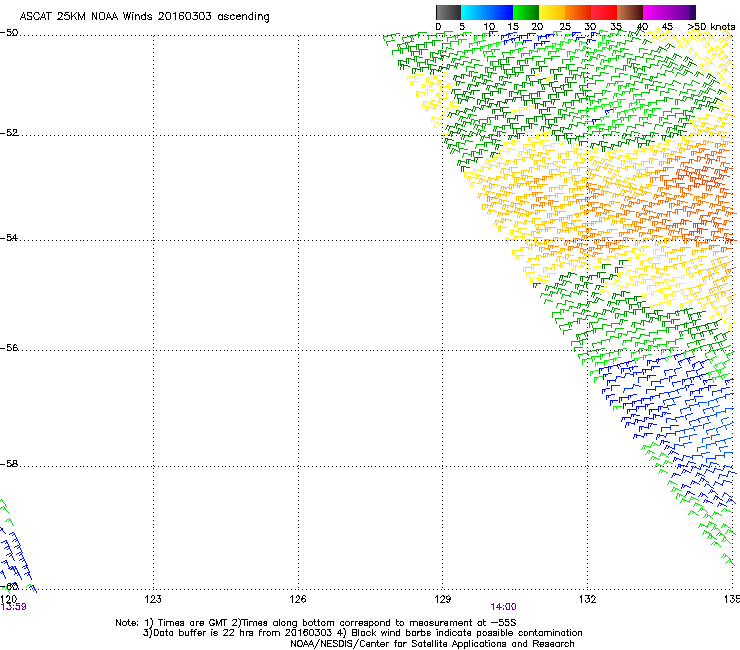Click the '123' longitude axis label

[x=153, y=599]
